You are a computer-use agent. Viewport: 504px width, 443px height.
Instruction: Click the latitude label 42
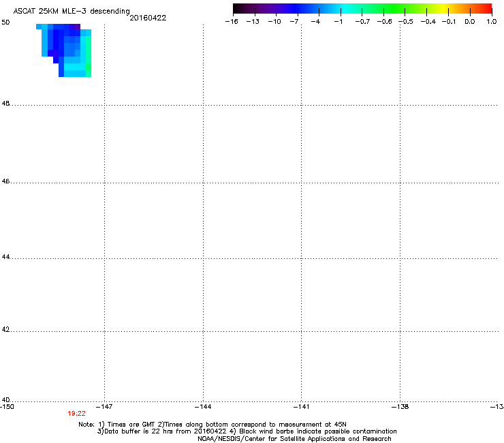[x=5, y=329]
